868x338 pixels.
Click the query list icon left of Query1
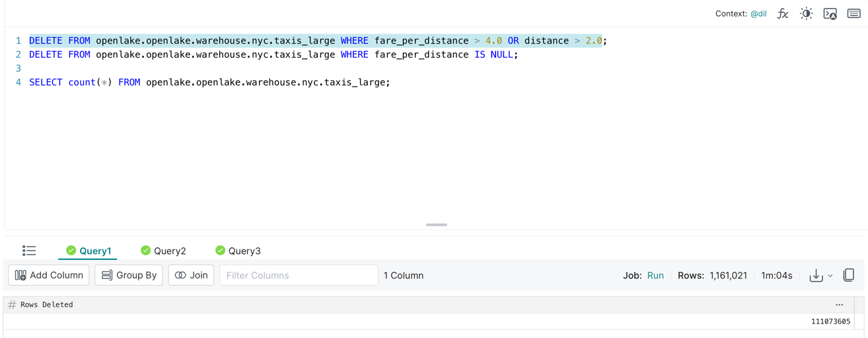tap(29, 251)
